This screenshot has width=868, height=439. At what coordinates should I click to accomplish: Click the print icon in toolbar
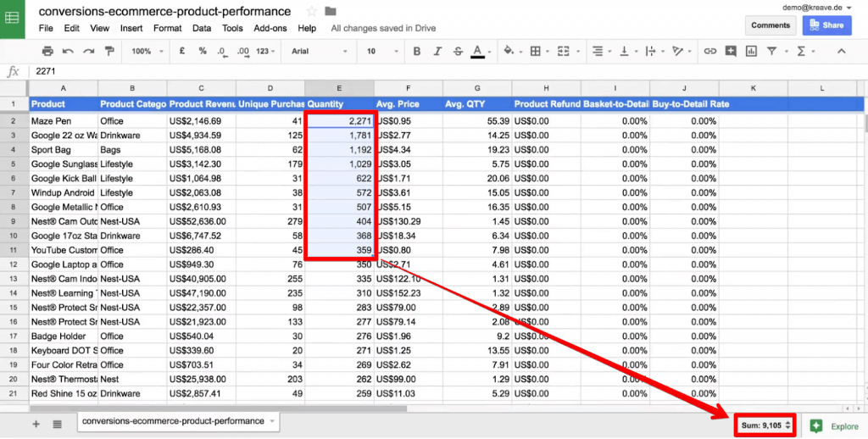[47, 51]
